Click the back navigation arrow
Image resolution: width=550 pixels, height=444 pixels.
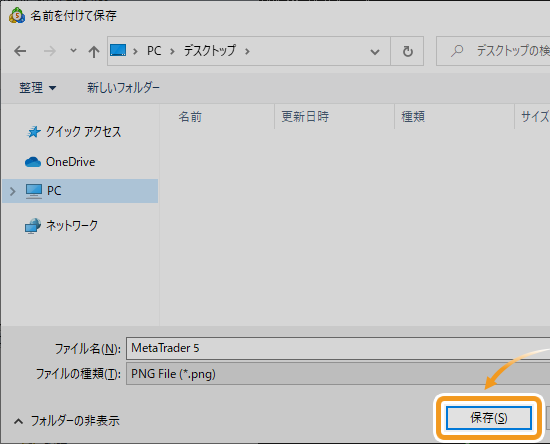20,51
